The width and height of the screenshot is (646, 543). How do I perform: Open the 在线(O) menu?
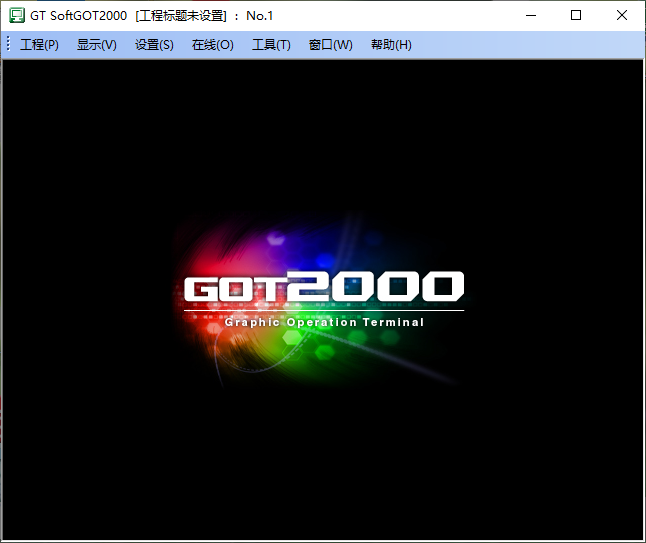point(213,44)
